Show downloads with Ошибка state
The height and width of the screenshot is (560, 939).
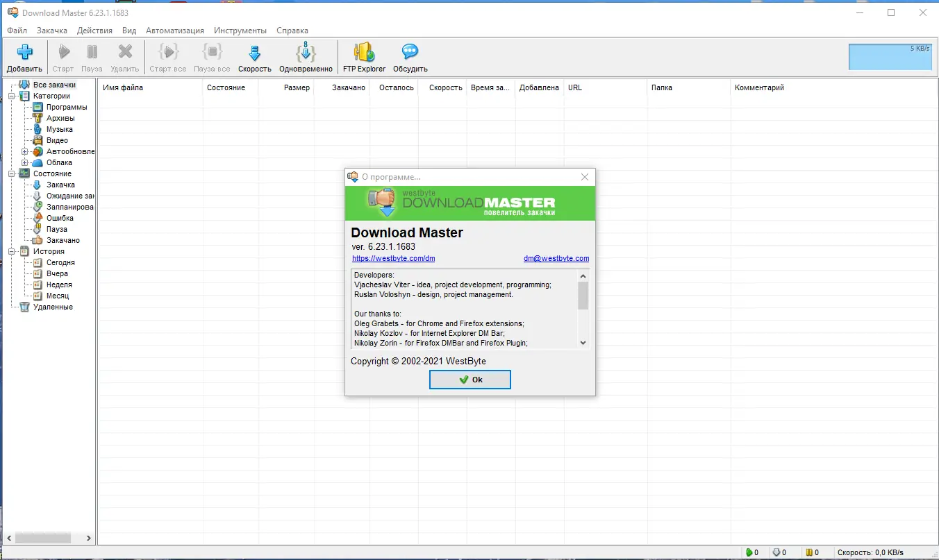[x=60, y=218]
